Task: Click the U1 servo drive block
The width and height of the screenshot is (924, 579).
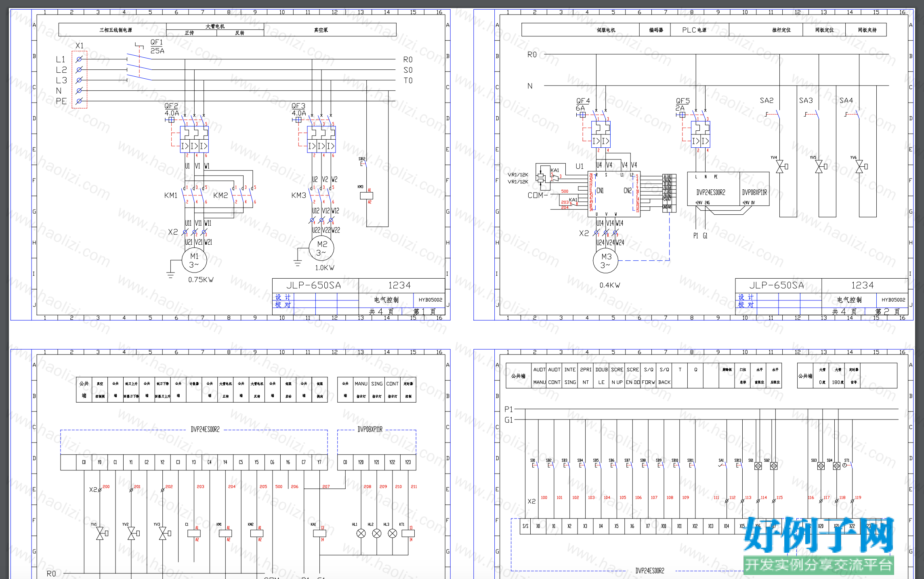Action: click(614, 194)
